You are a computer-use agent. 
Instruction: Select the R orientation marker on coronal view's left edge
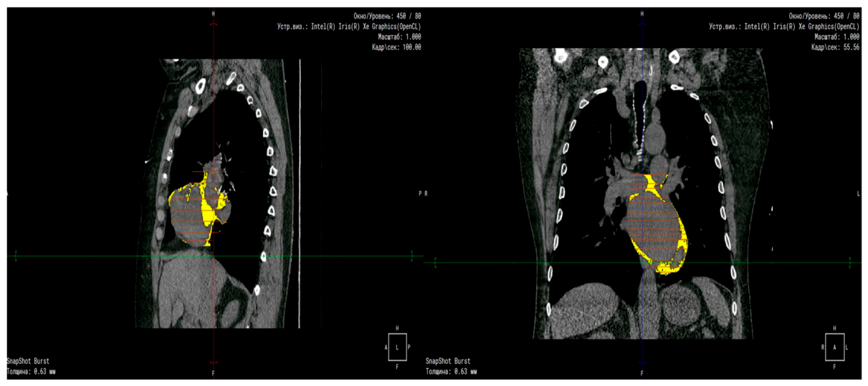point(426,193)
